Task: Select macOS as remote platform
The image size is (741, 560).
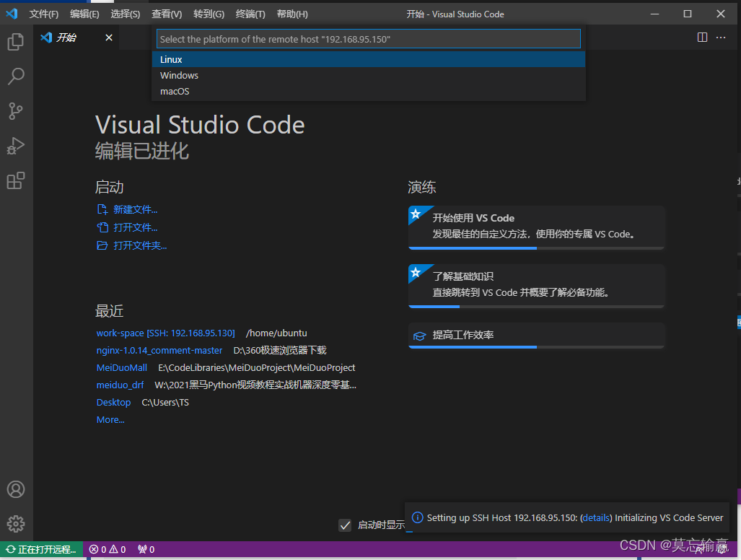Action: point(368,91)
